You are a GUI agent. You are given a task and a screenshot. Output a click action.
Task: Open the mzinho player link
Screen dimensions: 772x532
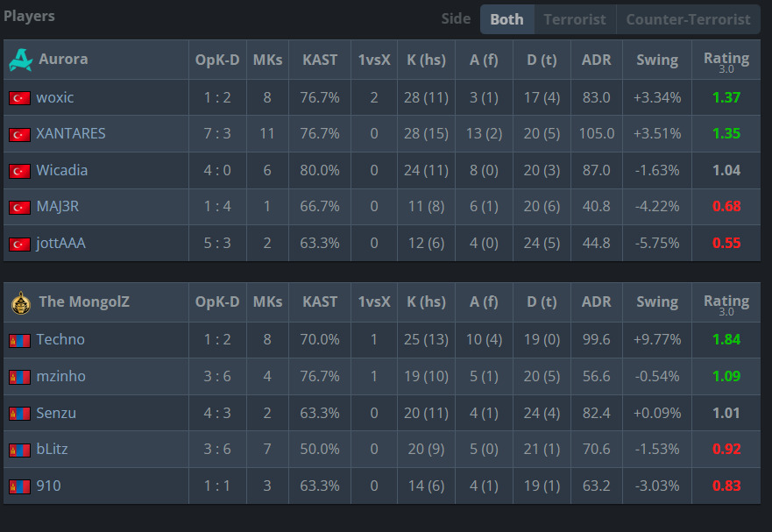point(61,376)
